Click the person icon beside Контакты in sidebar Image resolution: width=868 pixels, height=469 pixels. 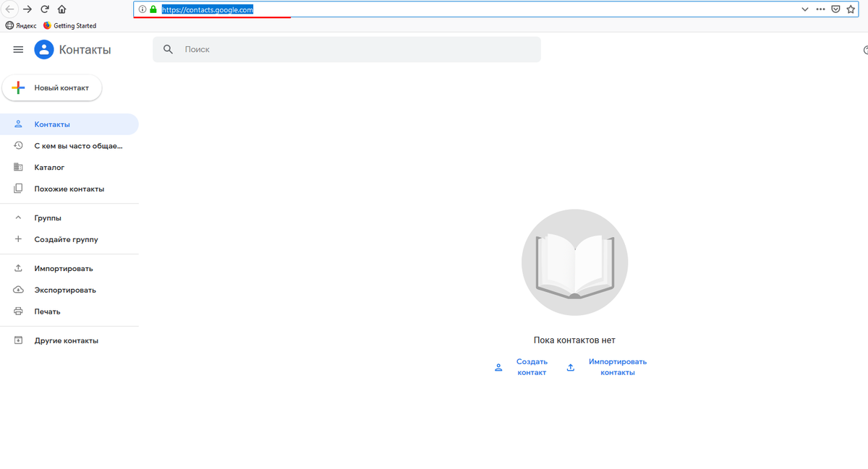click(19, 124)
